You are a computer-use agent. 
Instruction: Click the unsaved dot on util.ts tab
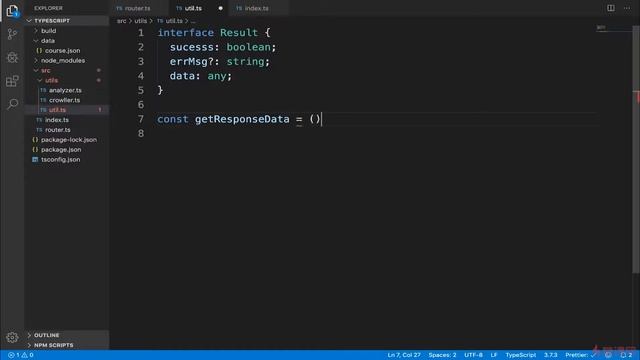[x=220, y=8]
